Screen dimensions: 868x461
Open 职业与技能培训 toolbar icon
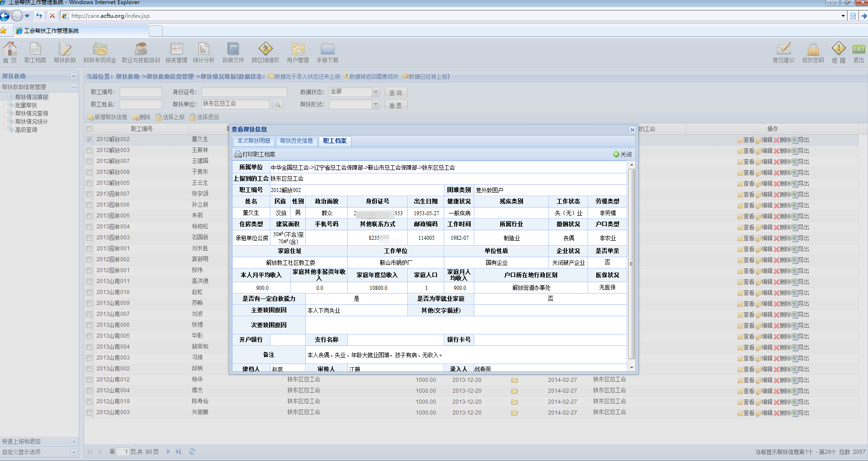pyautogui.click(x=141, y=52)
